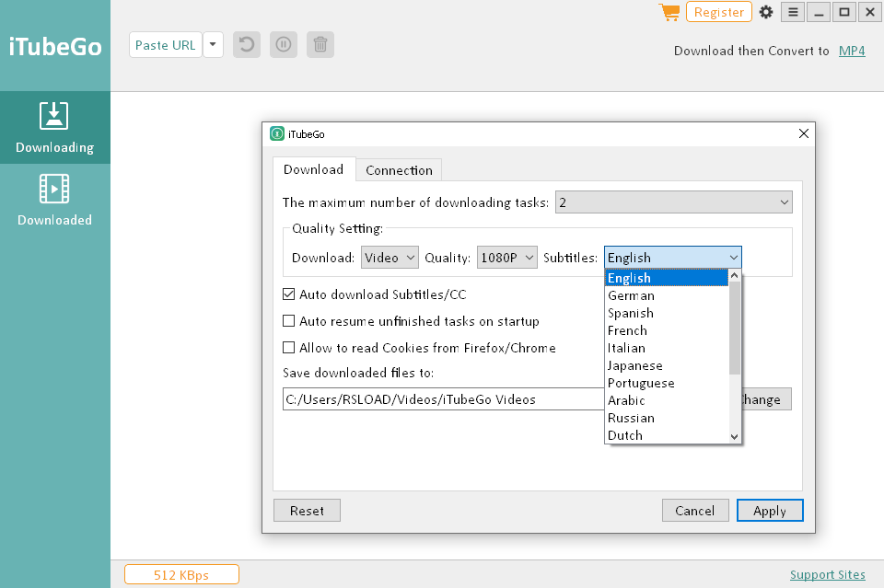Collapse the Subtitles language combo box
Viewport: 884px width, 588px height.
672,258
